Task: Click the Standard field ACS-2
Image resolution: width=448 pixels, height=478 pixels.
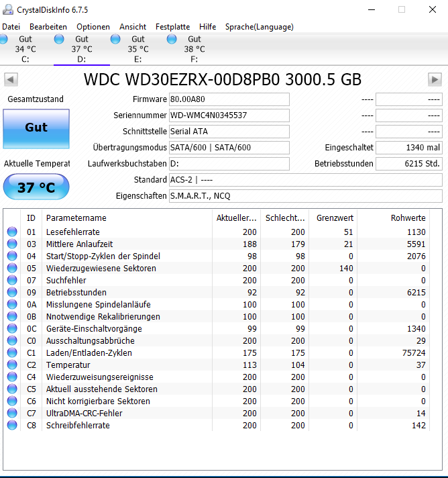Action: point(305,180)
